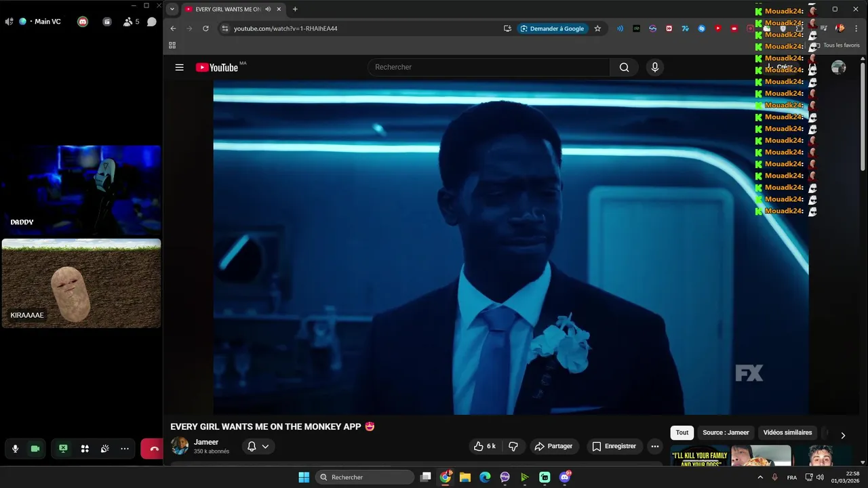Viewport: 868px width, 488px height.
Task: Dislike the video
Action: [513, 446]
